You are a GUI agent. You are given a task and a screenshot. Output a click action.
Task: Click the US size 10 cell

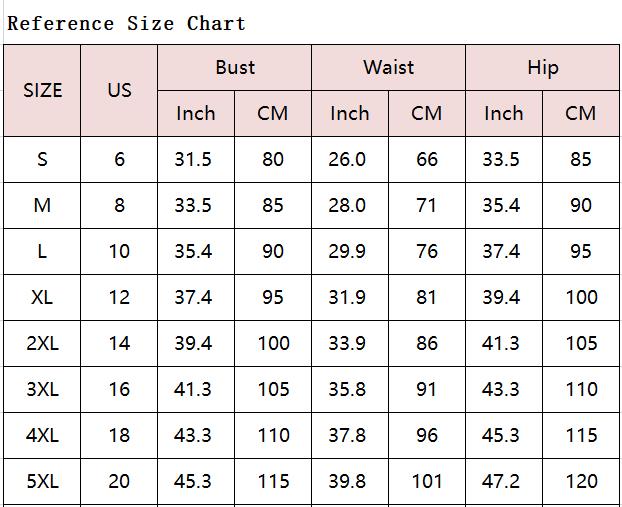[x=119, y=252]
